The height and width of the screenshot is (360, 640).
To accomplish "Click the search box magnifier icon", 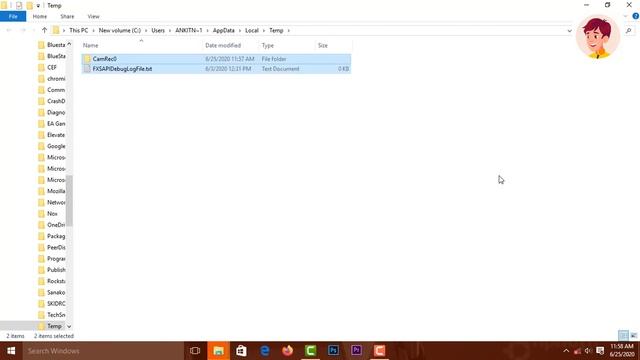I will [x=629, y=31].
